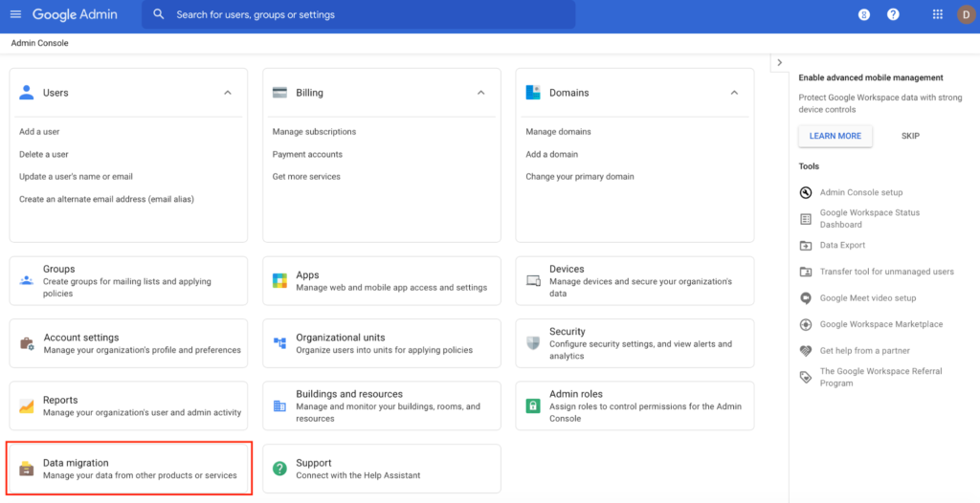Open the Admin roles card title
Viewport: 980px width, 503px height.
click(576, 394)
